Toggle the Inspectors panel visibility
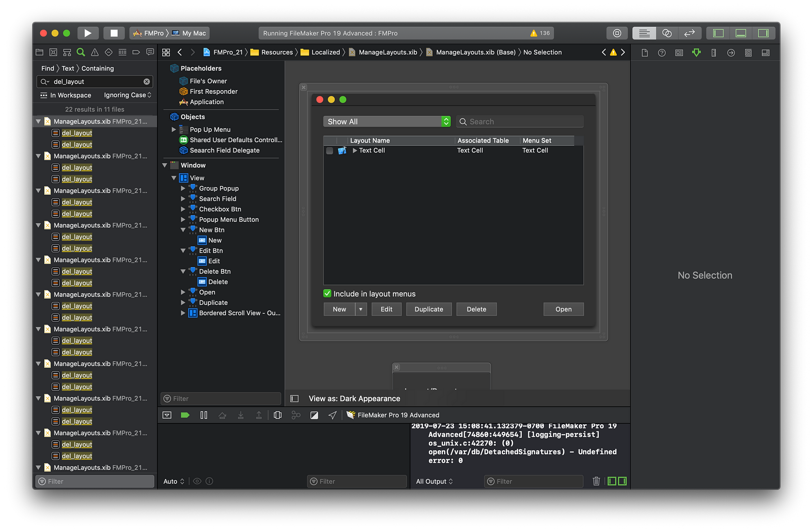Viewport: 812px width, 532px height. [763, 33]
